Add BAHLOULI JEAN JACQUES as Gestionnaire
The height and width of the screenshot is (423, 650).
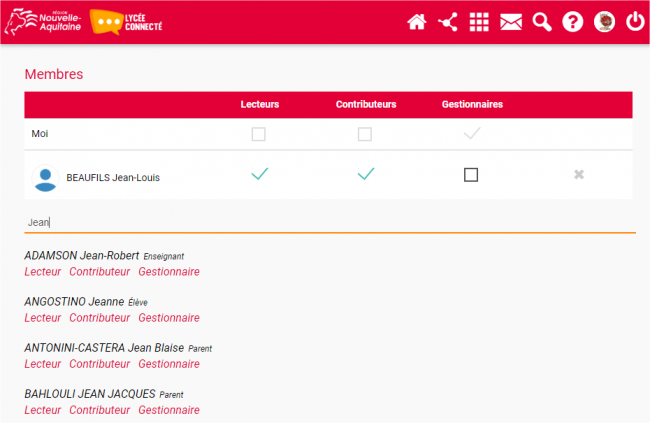(x=169, y=410)
